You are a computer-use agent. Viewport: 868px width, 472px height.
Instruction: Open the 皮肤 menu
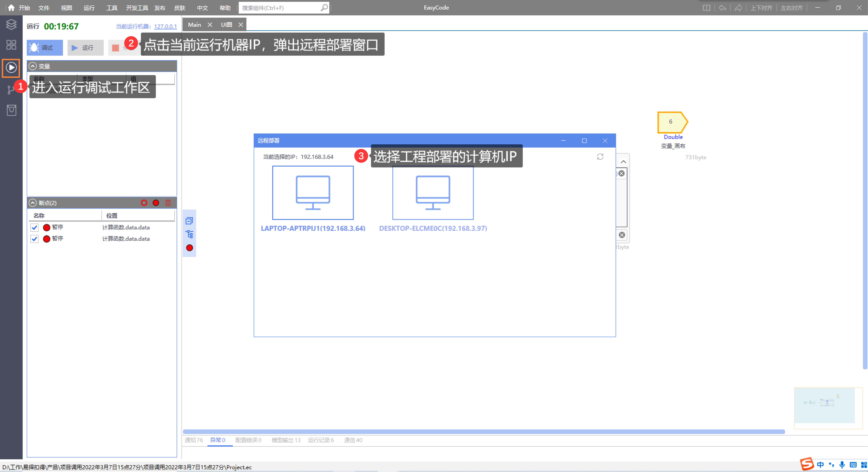click(180, 8)
